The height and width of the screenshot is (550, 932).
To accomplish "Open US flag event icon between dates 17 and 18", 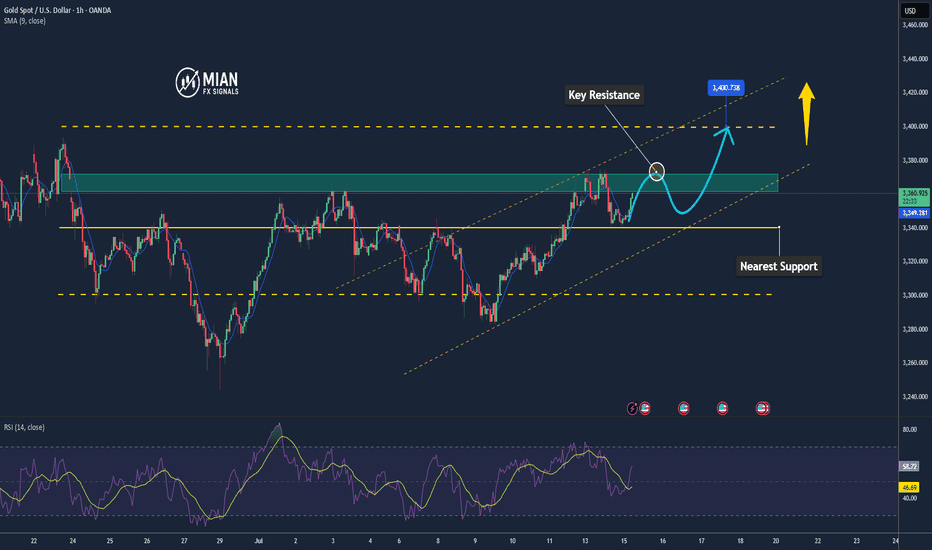I will point(722,408).
